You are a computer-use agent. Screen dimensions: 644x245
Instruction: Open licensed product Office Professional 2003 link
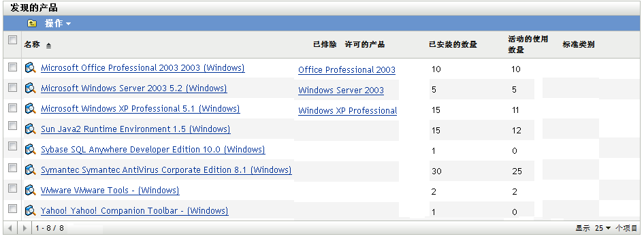click(x=347, y=70)
